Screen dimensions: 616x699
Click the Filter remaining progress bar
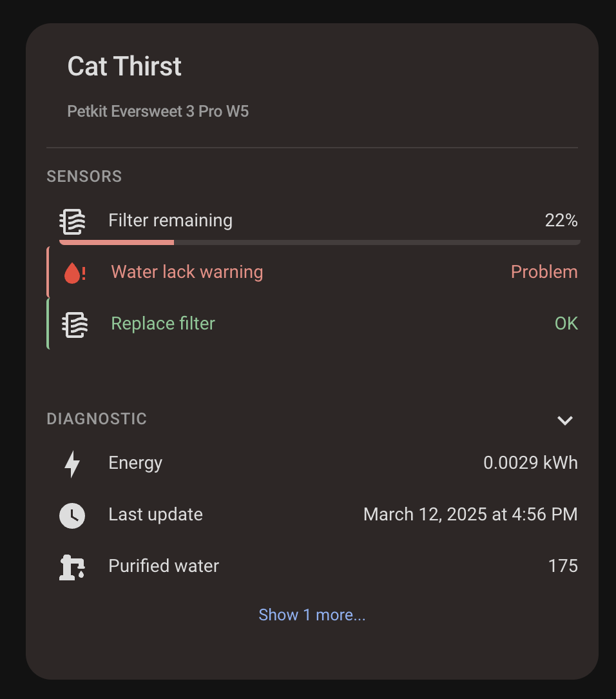click(x=320, y=242)
